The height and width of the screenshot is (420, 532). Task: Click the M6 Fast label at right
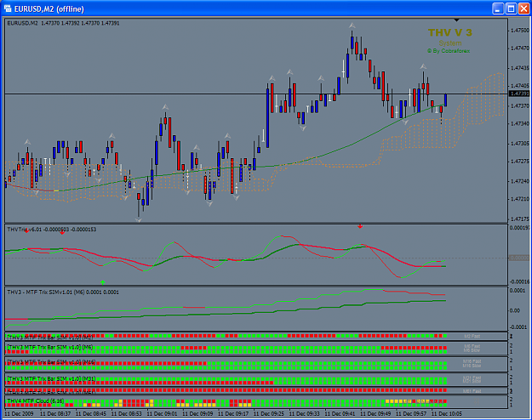[472, 346]
